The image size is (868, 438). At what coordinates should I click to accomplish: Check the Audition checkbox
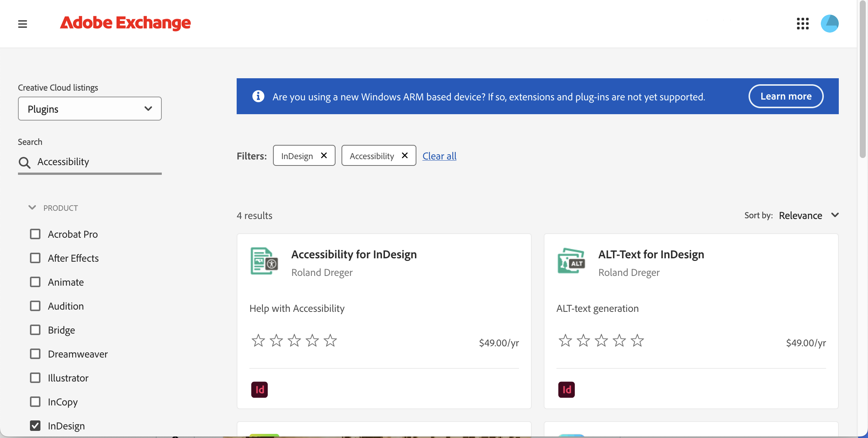coord(35,306)
